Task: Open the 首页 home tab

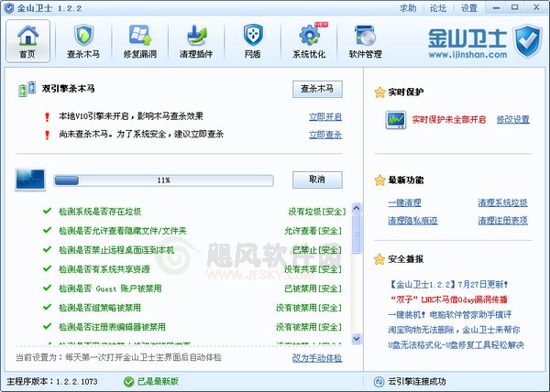Action: pyautogui.click(x=27, y=41)
